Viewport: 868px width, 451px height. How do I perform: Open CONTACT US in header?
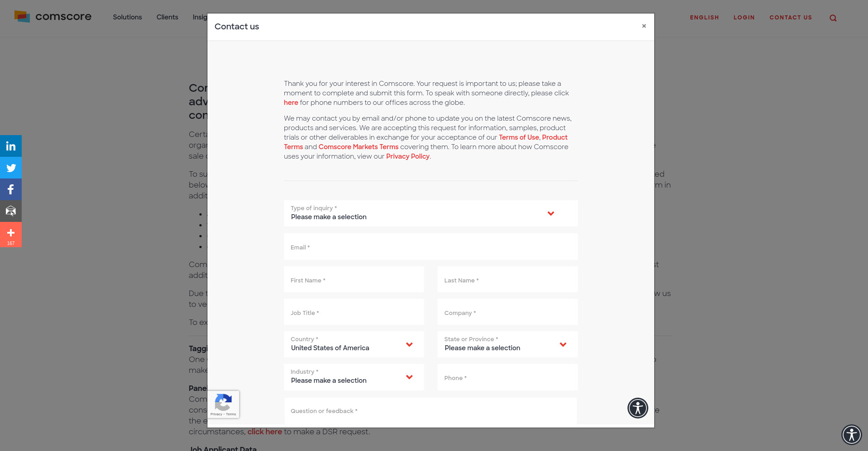click(x=791, y=18)
